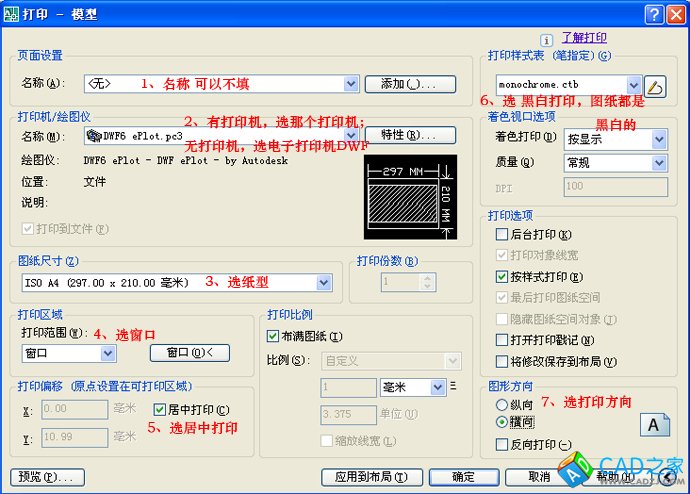Open the 了解打印 link

[x=584, y=38]
